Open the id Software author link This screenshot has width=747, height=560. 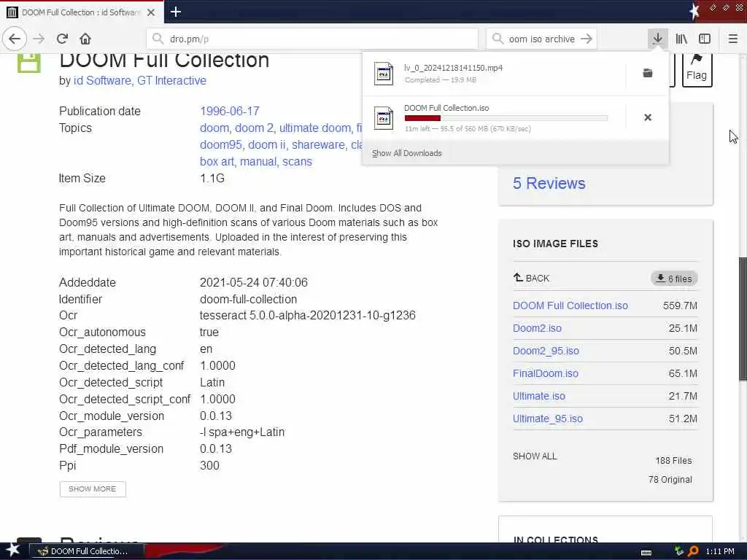(102, 80)
